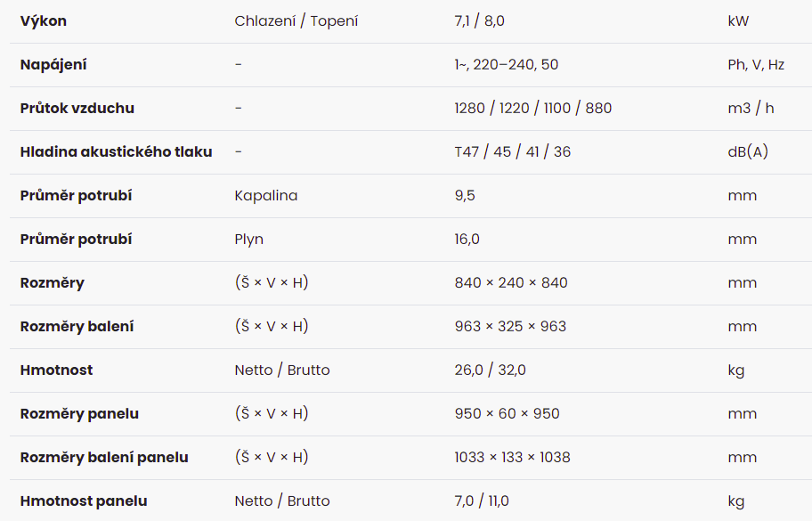Click the 26,0 / 32,0 weight value

click(491, 370)
